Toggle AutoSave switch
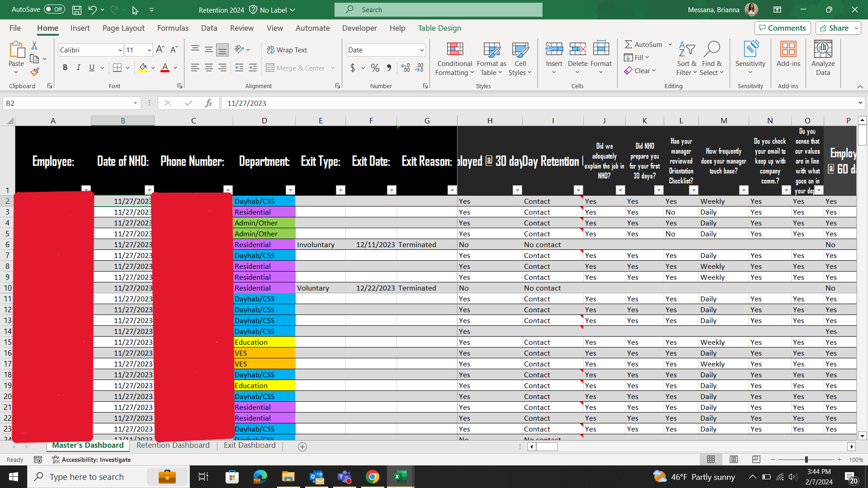Image resolution: width=868 pixels, height=488 pixels. tap(55, 9)
